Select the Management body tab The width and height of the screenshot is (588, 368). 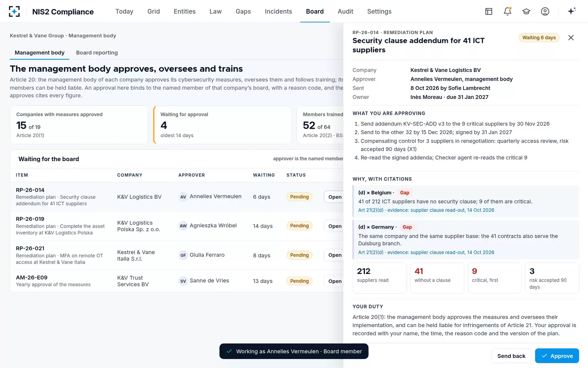[40, 53]
